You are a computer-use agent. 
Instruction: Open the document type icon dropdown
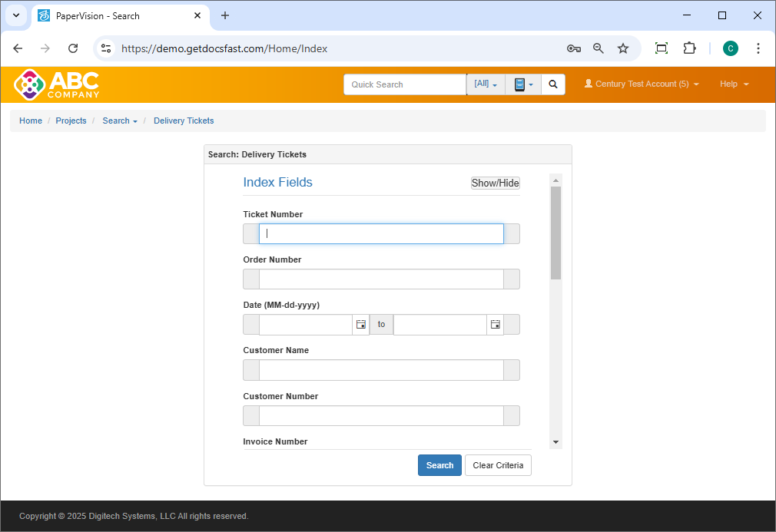click(x=523, y=84)
